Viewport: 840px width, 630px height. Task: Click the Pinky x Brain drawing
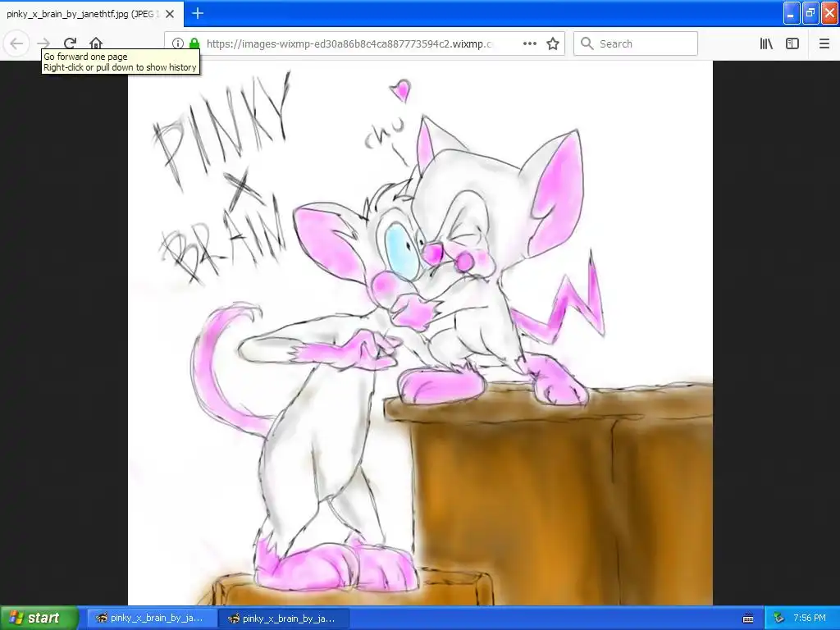420,333
